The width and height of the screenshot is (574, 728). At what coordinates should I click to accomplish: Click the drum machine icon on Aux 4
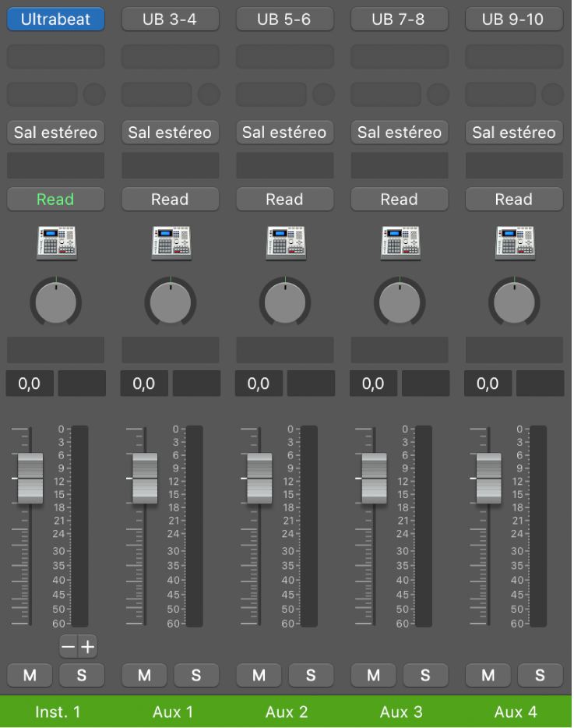tap(516, 242)
